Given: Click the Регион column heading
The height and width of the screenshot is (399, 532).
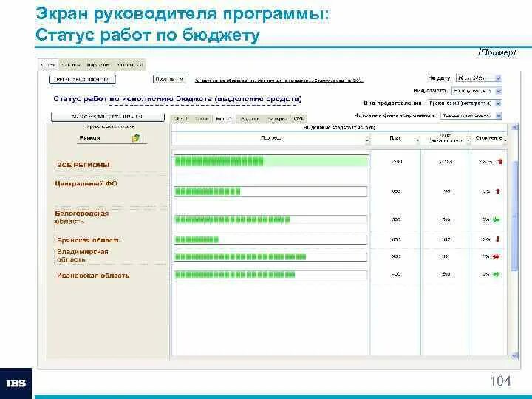Looking at the screenshot, I should tap(90, 137).
